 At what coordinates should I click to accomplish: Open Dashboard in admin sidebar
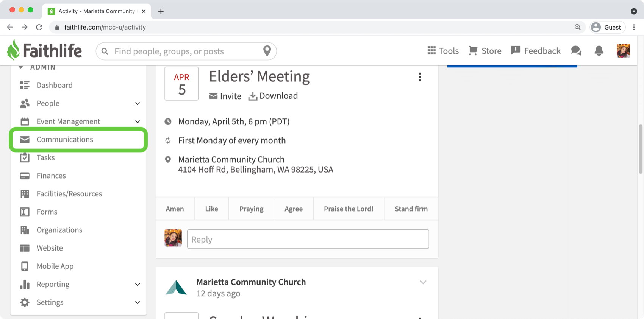pyautogui.click(x=55, y=85)
